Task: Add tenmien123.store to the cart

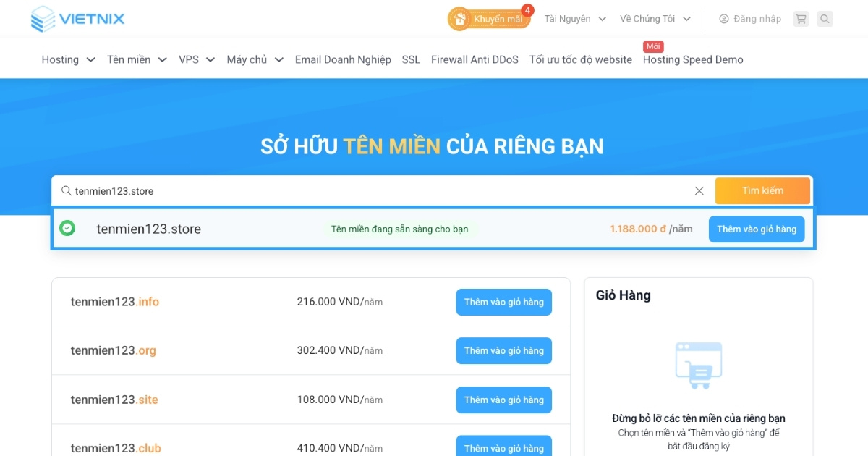Action: (756, 228)
